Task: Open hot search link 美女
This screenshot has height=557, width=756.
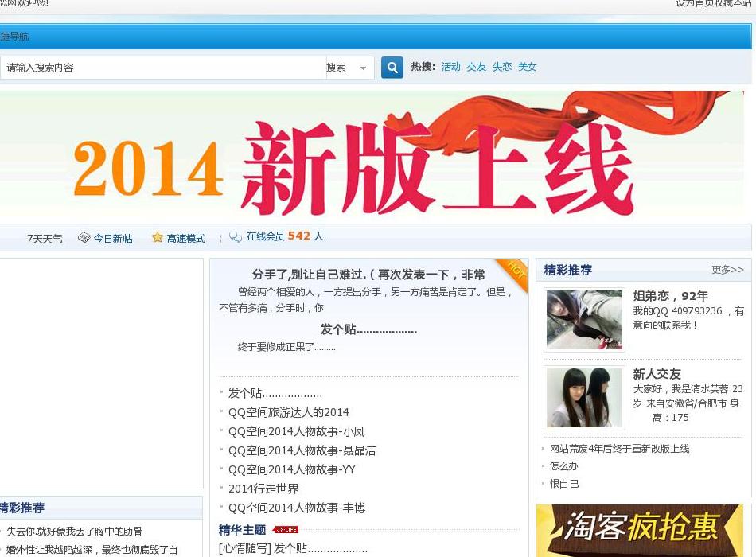Action: point(527,67)
